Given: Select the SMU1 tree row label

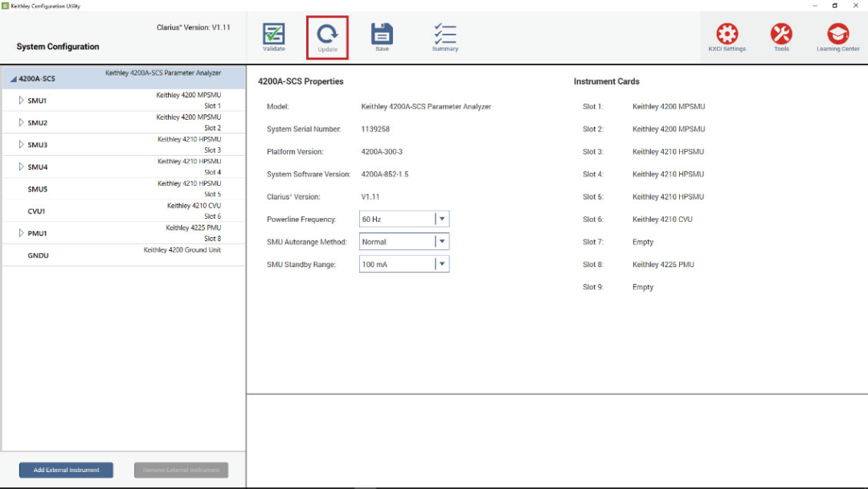Looking at the screenshot, I should pyautogui.click(x=37, y=101).
